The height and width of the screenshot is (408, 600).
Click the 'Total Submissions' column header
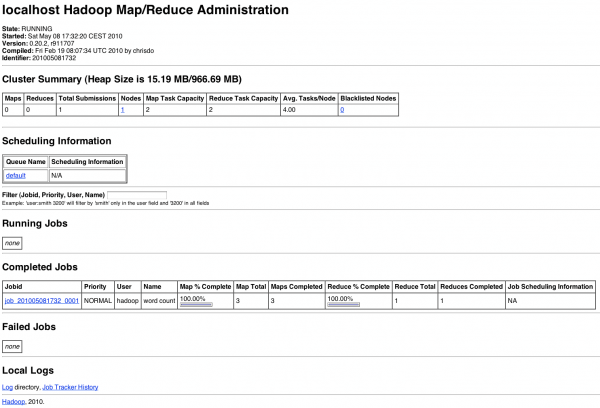pos(87,98)
